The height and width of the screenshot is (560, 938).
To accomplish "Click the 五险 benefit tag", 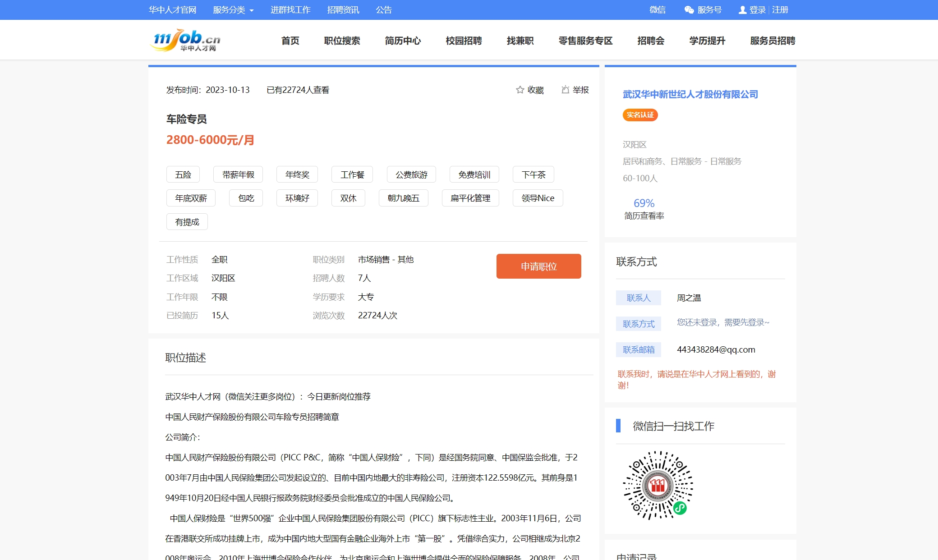I will coord(183,174).
